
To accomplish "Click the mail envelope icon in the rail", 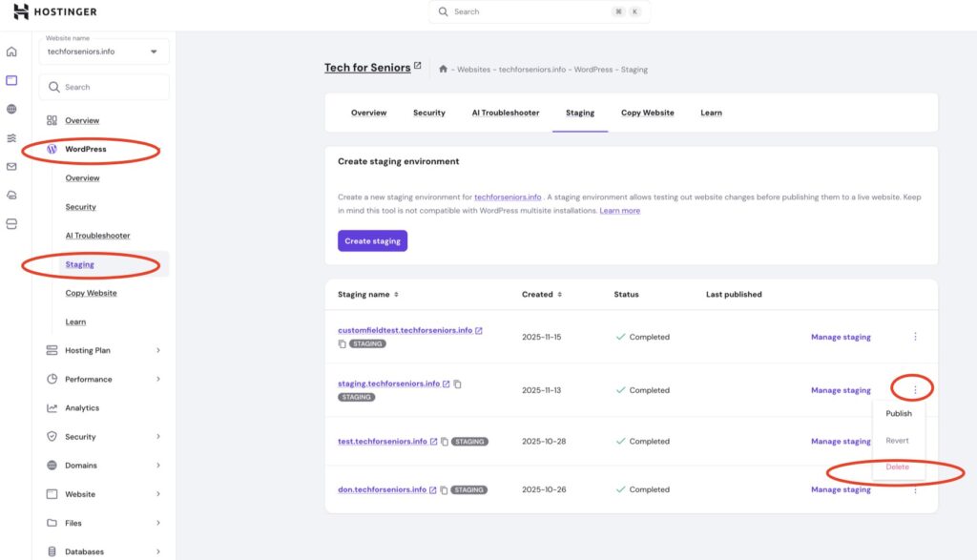I will [11, 166].
